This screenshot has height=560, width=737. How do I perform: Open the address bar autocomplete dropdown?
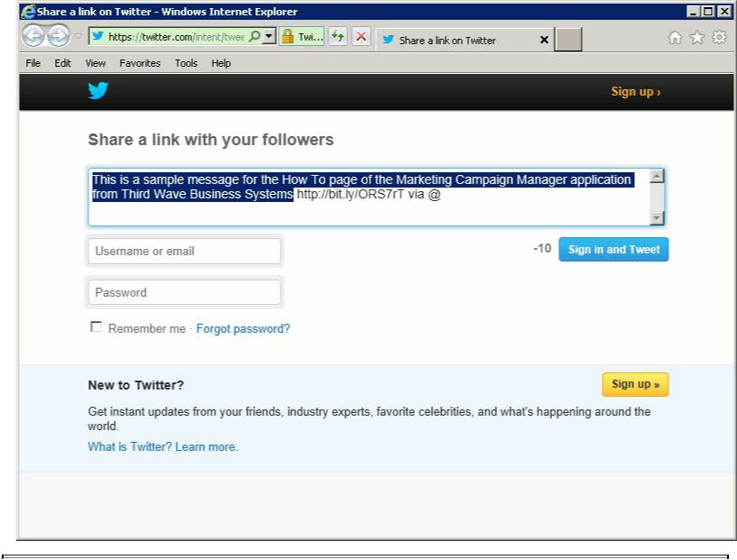point(269,36)
